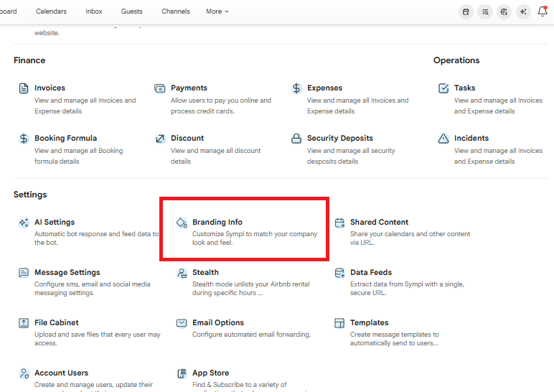Screen dimensions: 554x392
Task: Click the Discount arrow icon
Action: (160, 139)
